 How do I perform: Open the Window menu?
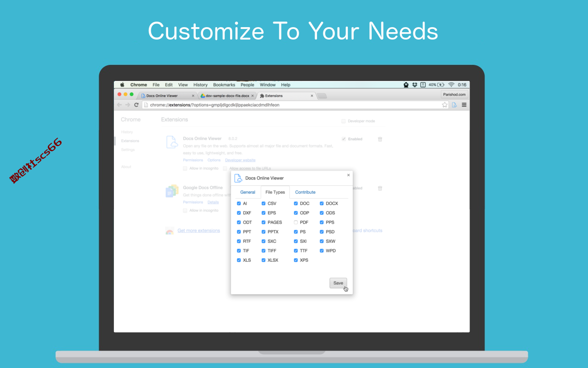(268, 85)
